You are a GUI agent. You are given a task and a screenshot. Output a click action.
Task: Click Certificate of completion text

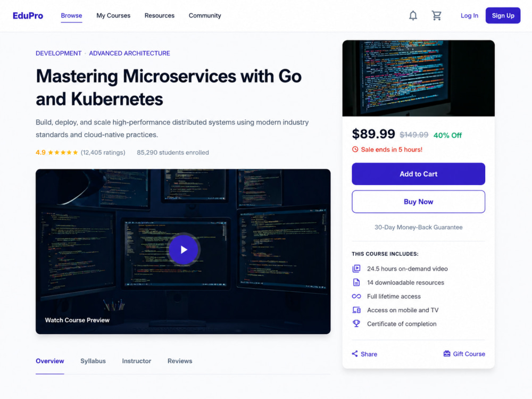(x=402, y=323)
